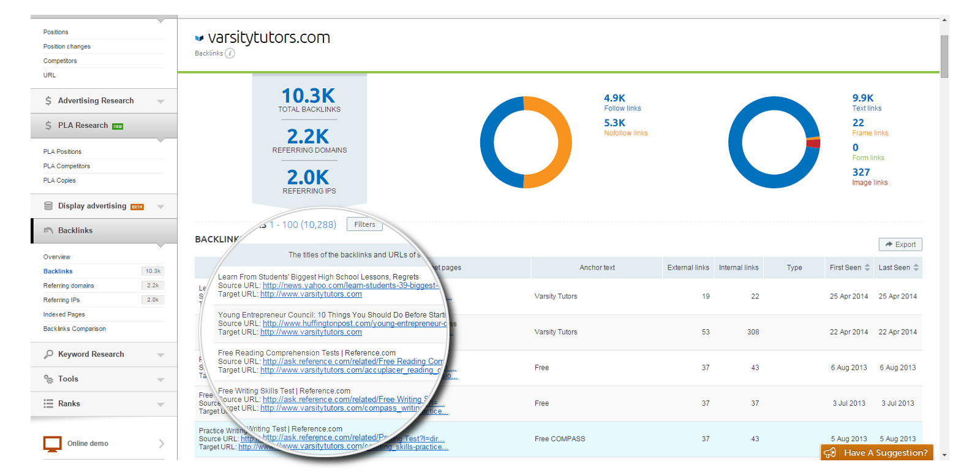Open the news.yahoo.com source URL link
The image size is (980, 475).
point(351,286)
